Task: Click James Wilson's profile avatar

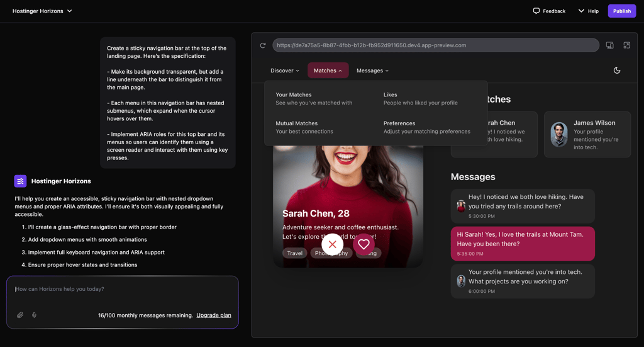Action: tap(559, 134)
